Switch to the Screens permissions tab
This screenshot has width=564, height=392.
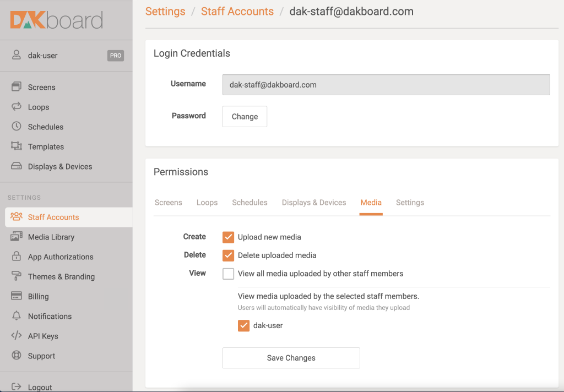pos(169,203)
